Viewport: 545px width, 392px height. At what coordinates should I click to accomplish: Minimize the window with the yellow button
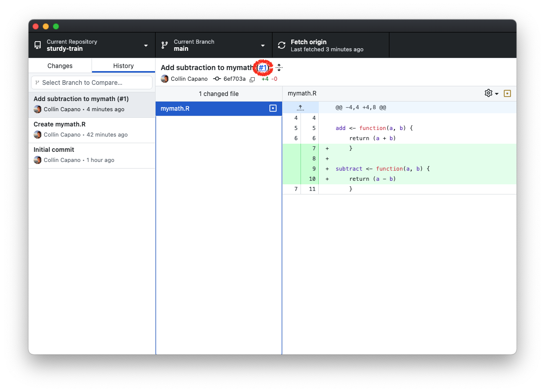(x=46, y=26)
